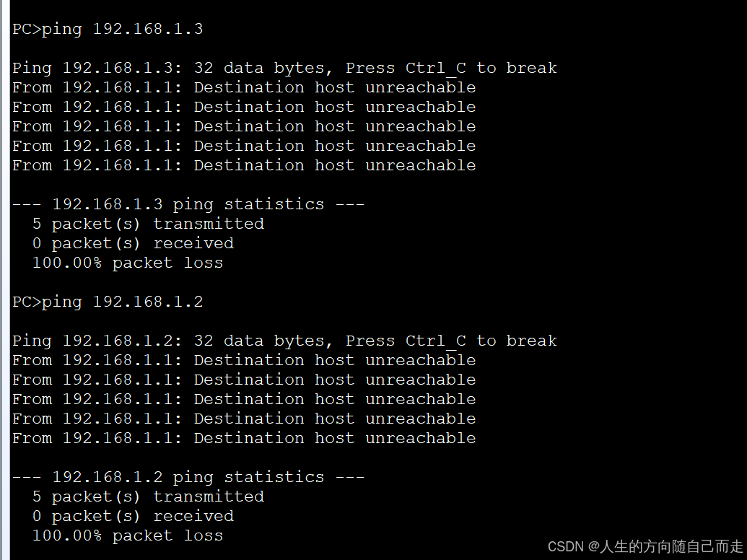Image resolution: width=747 pixels, height=560 pixels.
Task: Click last 'Destination host unreachable' reply before 192.168.1.3 statistics
Action: [244, 166]
